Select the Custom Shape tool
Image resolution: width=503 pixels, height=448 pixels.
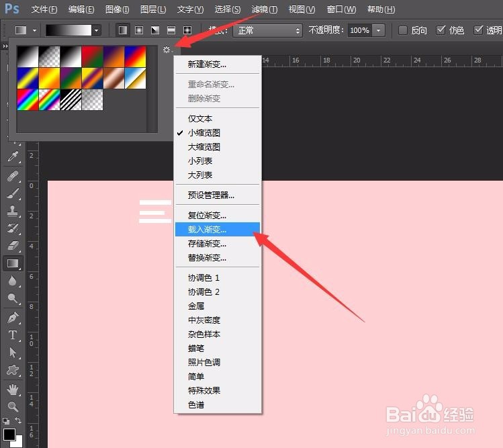pyautogui.click(x=13, y=370)
